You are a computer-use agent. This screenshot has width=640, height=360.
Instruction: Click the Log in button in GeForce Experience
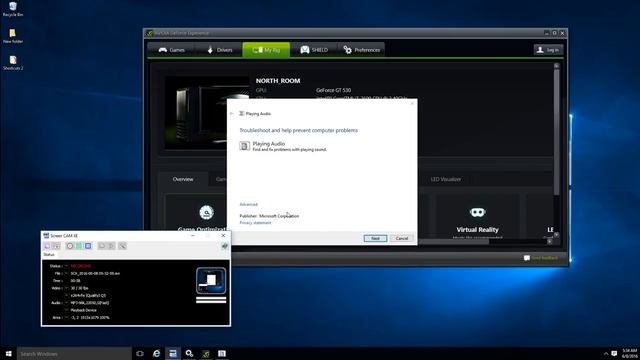pyautogui.click(x=548, y=50)
